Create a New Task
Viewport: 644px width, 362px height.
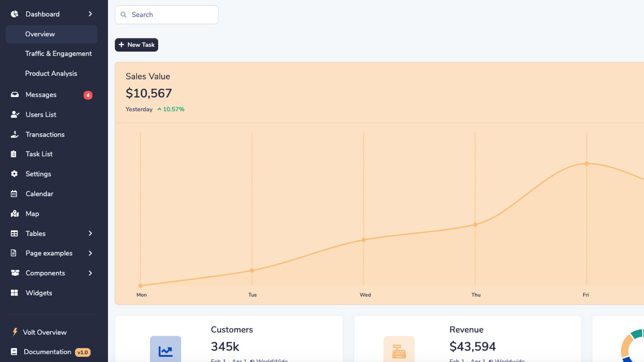point(136,45)
